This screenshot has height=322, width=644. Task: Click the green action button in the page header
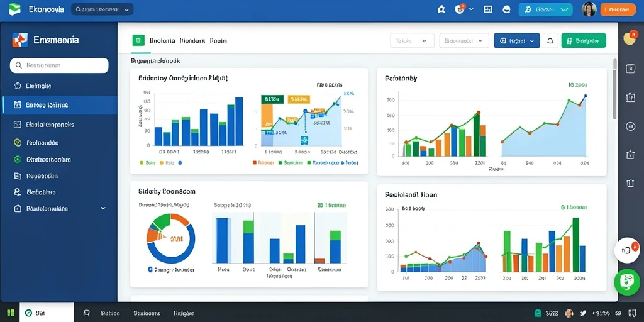pyautogui.click(x=583, y=41)
